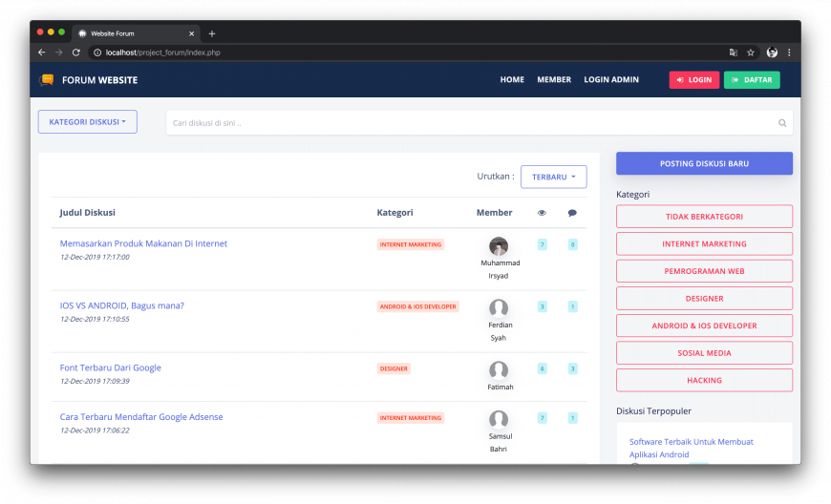Open Chrome three-dot menu
Image resolution: width=831 pixels, height=504 pixels.
click(789, 52)
